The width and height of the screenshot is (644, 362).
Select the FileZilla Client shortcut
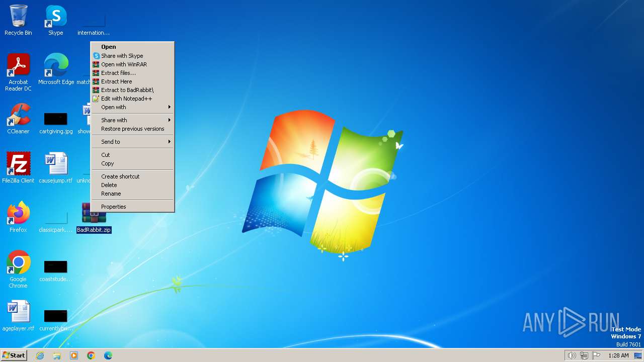18,168
